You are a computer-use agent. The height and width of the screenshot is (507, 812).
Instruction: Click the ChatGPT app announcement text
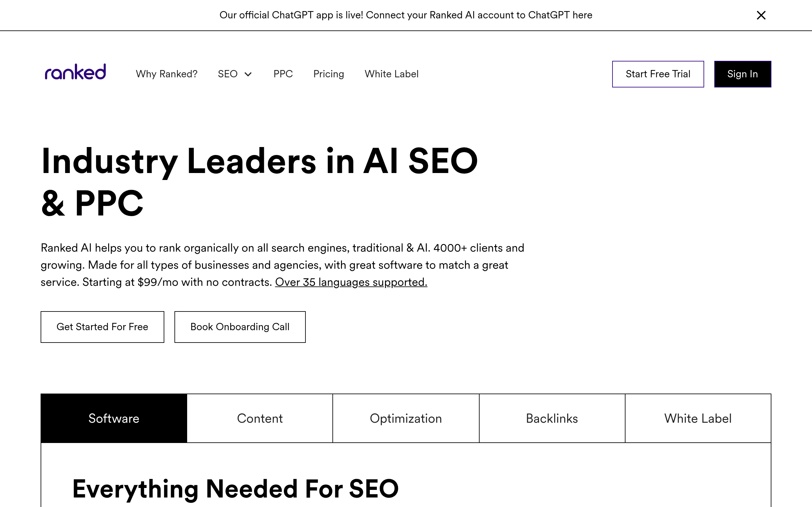(x=406, y=15)
